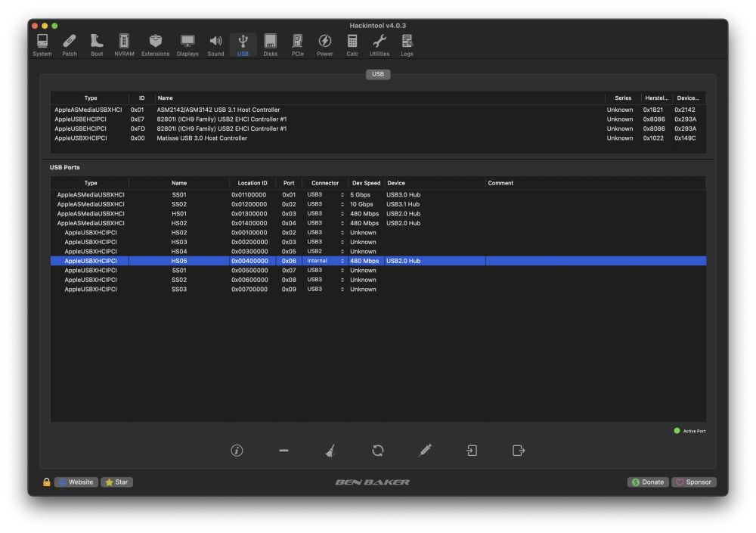
Task: Click the info icon below ports list
Action: click(237, 451)
